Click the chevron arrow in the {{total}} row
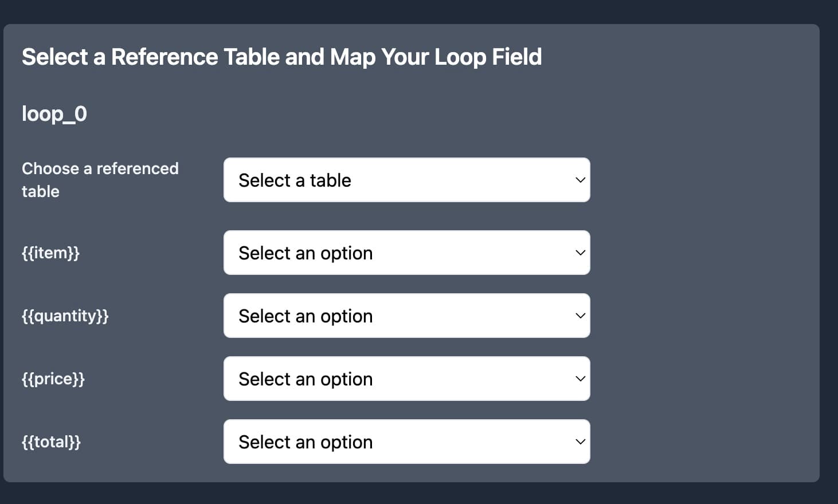The width and height of the screenshot is (838, 504). point(580,442)
